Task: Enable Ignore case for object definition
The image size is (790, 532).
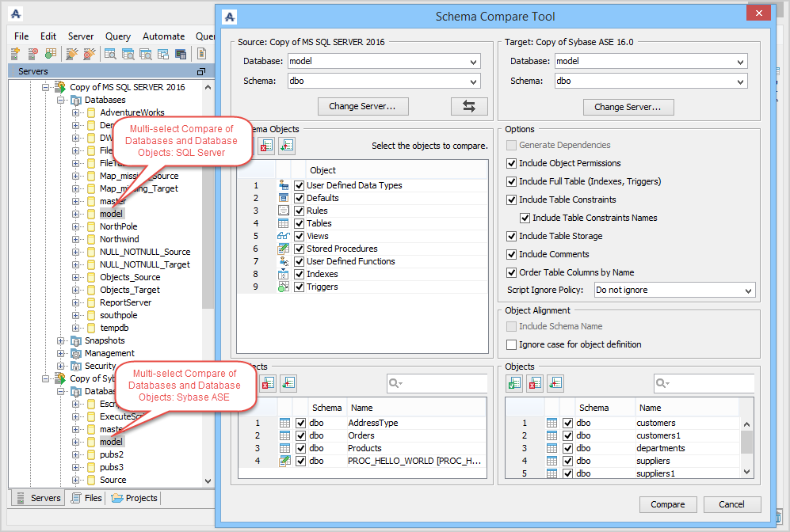Action: click(x=511, y=344)
